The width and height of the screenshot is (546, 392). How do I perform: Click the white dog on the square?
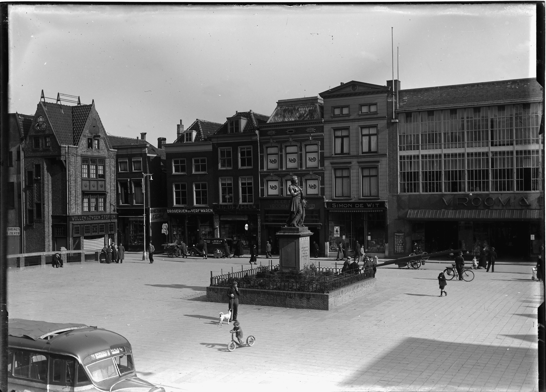225,317
